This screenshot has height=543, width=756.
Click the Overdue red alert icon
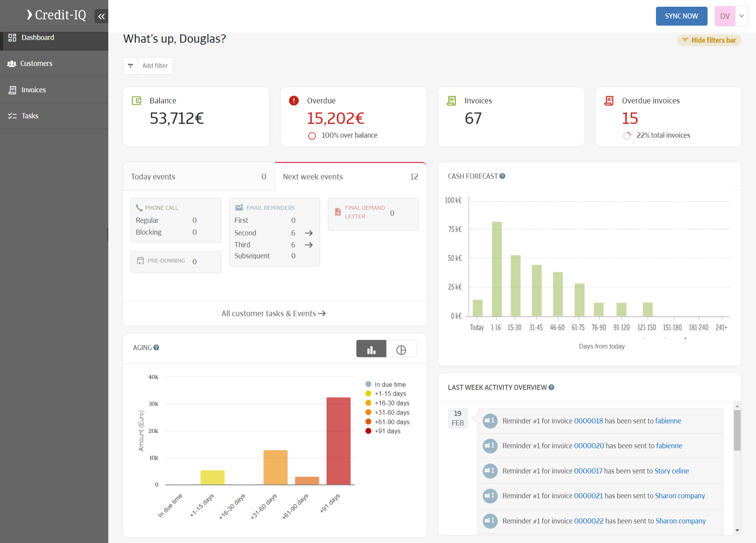294,100
